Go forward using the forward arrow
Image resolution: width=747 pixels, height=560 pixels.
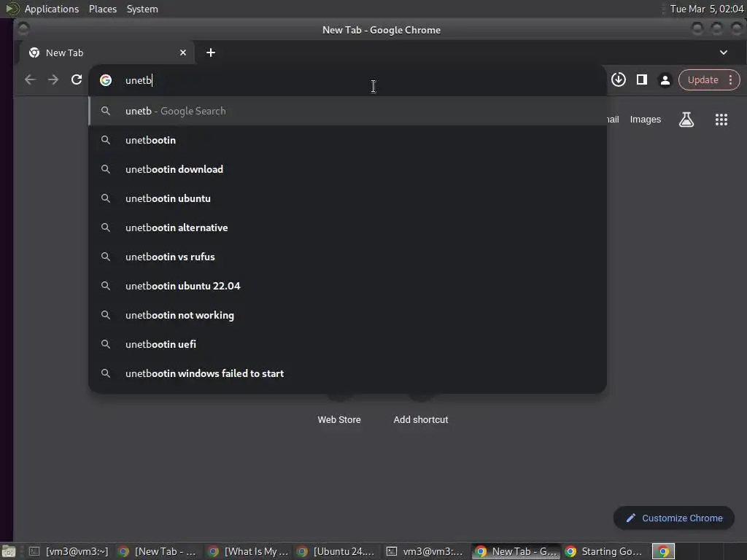coord(53,80)
